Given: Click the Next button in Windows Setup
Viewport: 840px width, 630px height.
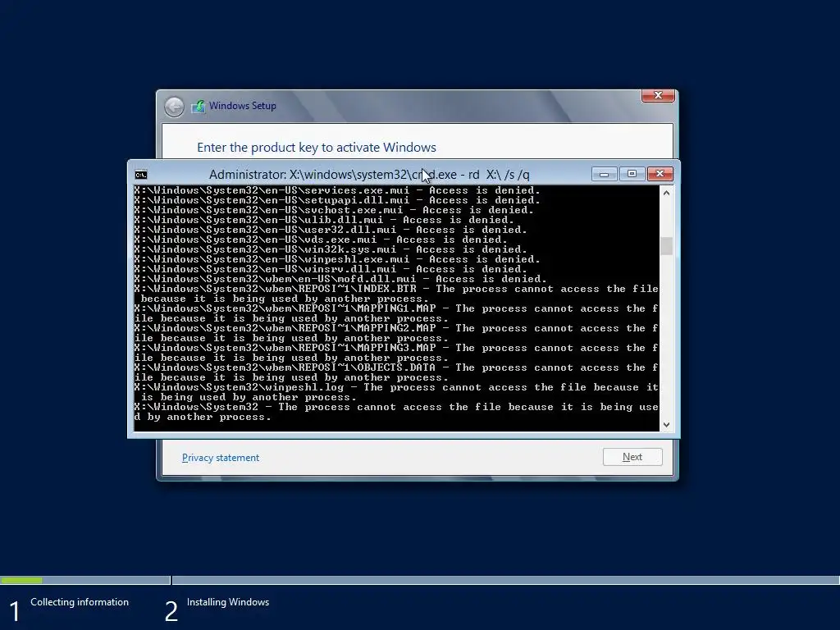Looking at the screenshot, I should click(632, 457).
